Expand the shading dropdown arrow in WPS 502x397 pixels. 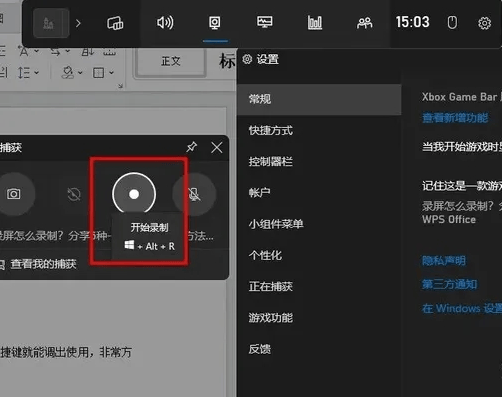click(80, 72)
